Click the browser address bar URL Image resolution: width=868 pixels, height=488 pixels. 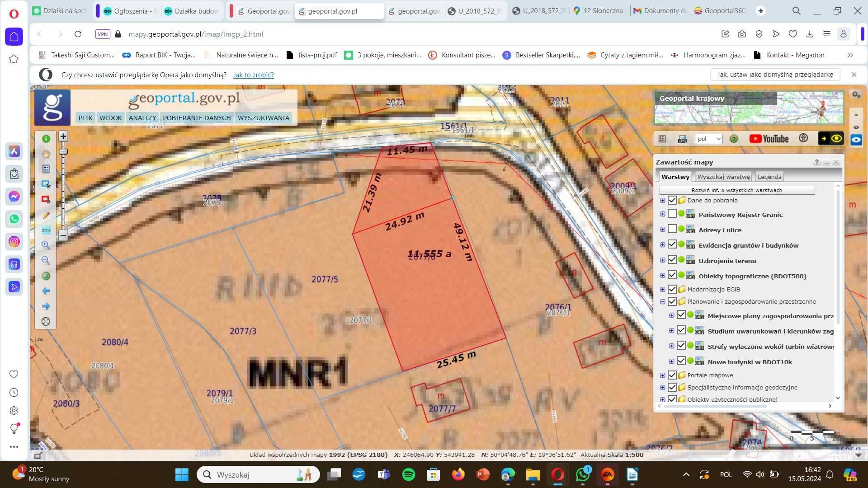[x=196, y=34]
